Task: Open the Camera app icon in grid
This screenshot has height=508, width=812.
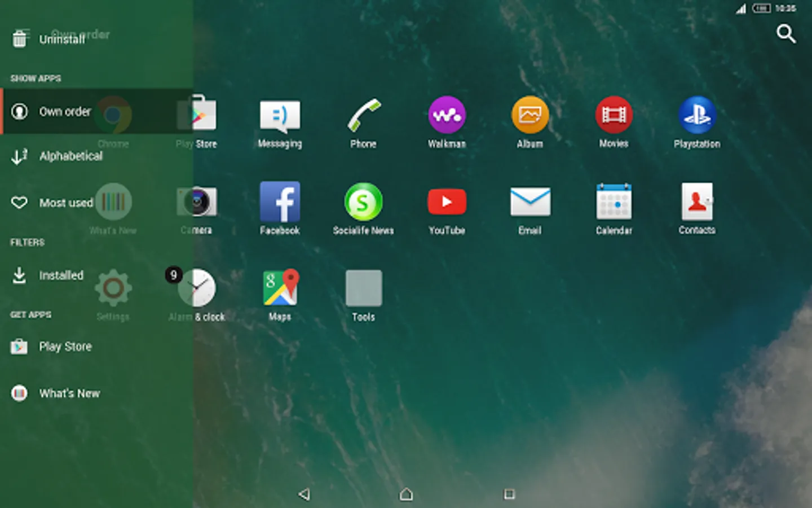Action: coord(196,202)
